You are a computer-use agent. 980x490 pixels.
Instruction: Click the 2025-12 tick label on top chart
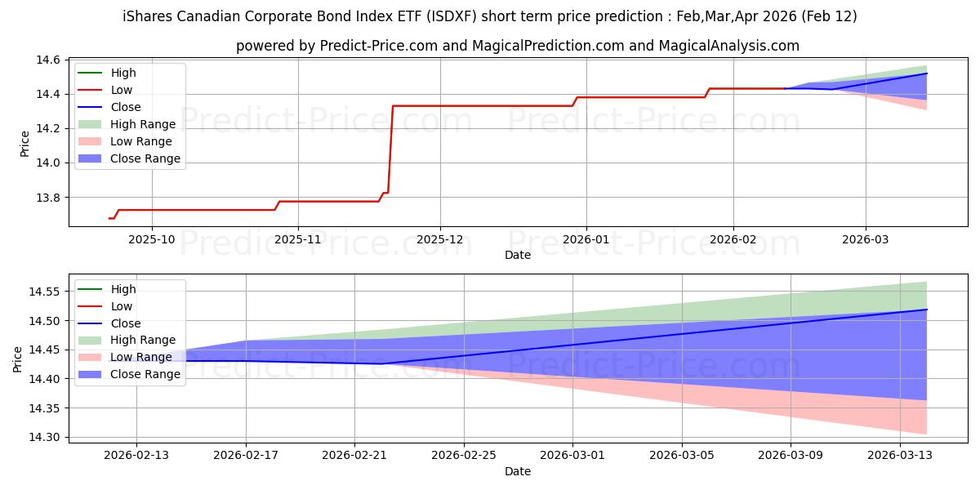click(440, 240)
